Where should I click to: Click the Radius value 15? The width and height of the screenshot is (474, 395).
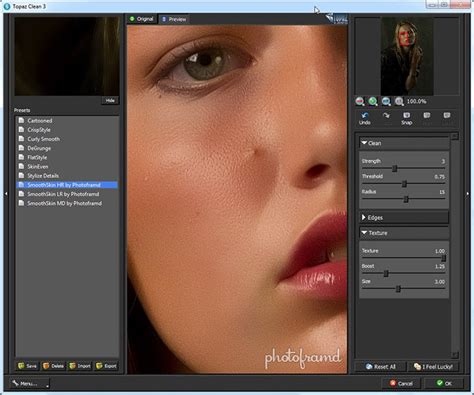point(442,192)
